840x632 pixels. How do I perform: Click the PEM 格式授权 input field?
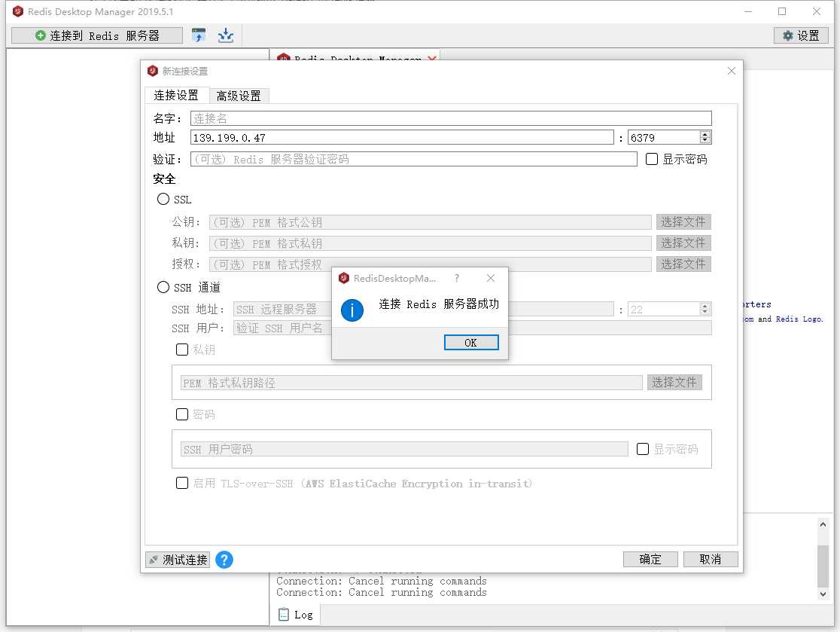[x=431, y=264]
